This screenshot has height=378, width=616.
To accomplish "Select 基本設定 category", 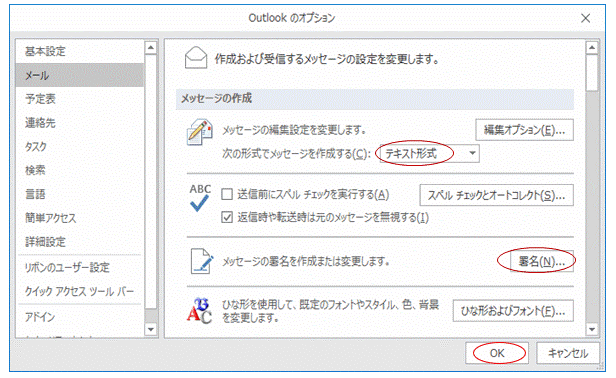I will (80, 51).
